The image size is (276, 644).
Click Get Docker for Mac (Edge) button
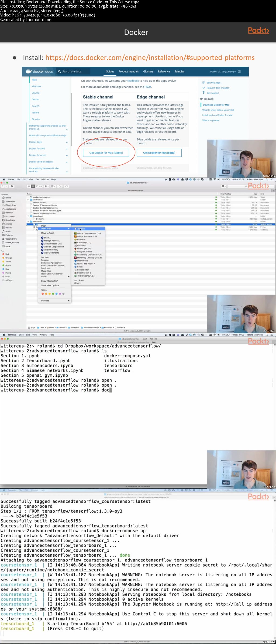(x=159, y=153)
